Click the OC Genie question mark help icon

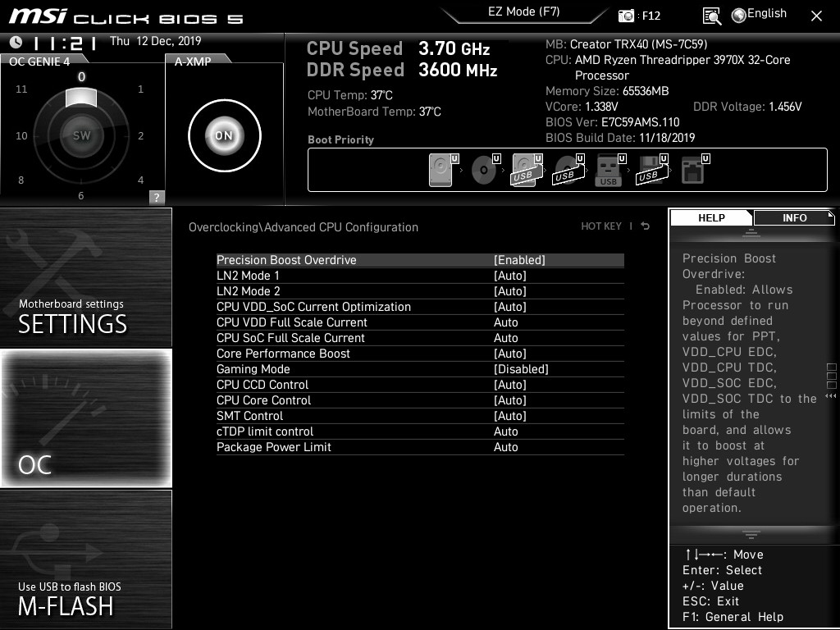coord(157,197)
